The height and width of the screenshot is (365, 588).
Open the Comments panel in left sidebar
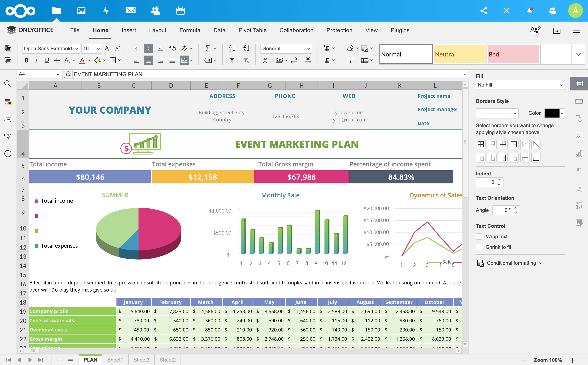click(8, 101)
